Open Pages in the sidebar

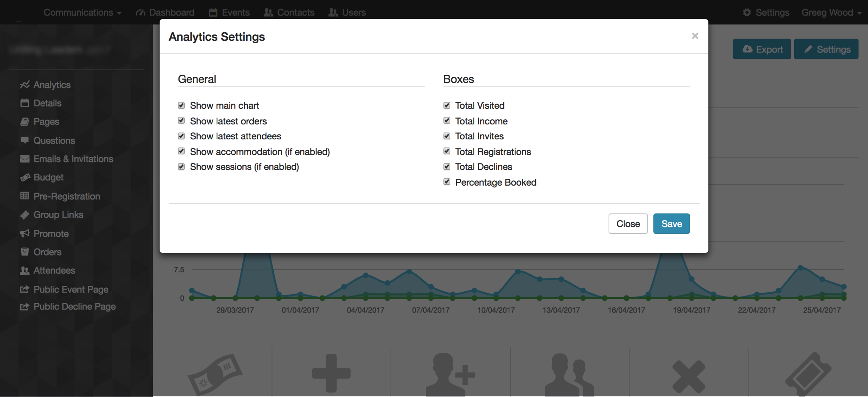pos(40,122)
